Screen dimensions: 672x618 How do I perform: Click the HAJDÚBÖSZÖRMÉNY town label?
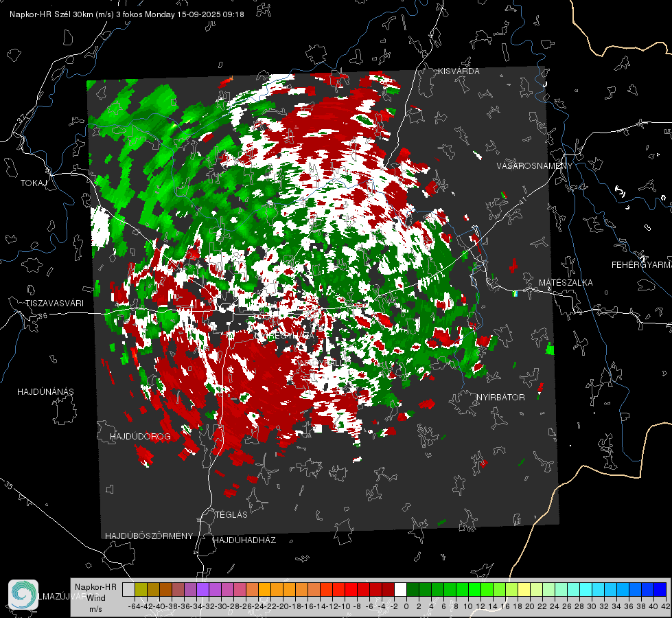coord(149,536)
